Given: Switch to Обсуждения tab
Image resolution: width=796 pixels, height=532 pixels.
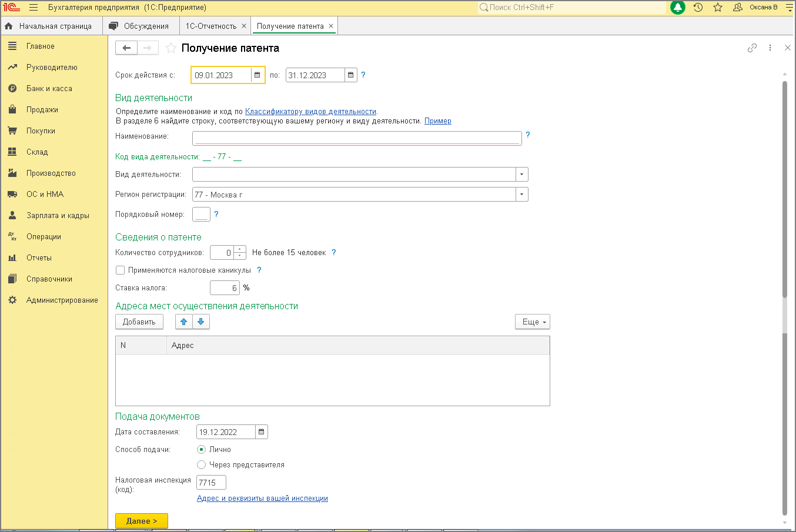Looking at the screenshot, I should 141,26.
